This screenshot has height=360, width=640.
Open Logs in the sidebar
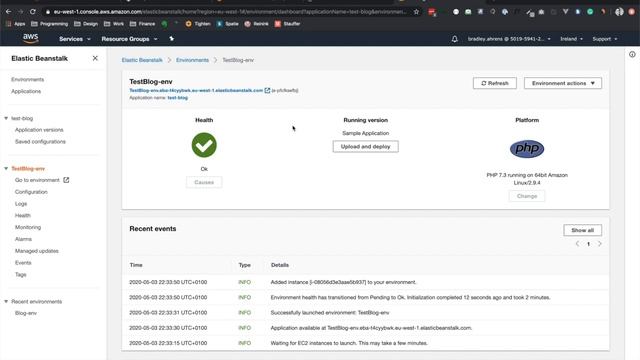[21, 204]
